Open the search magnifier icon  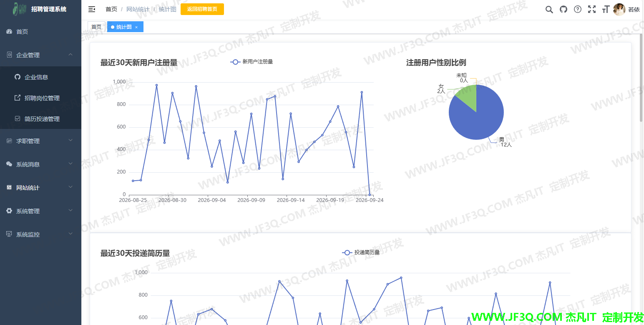click(549, 9)
